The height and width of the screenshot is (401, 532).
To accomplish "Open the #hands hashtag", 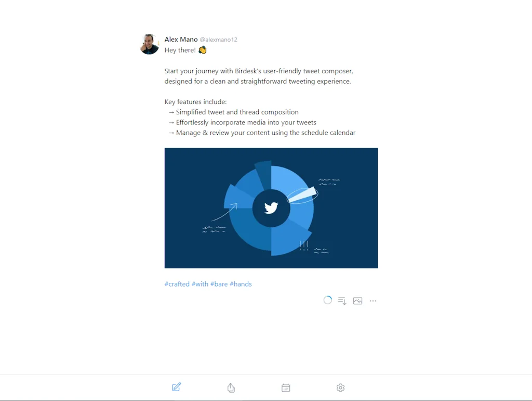I will [241, 284].
